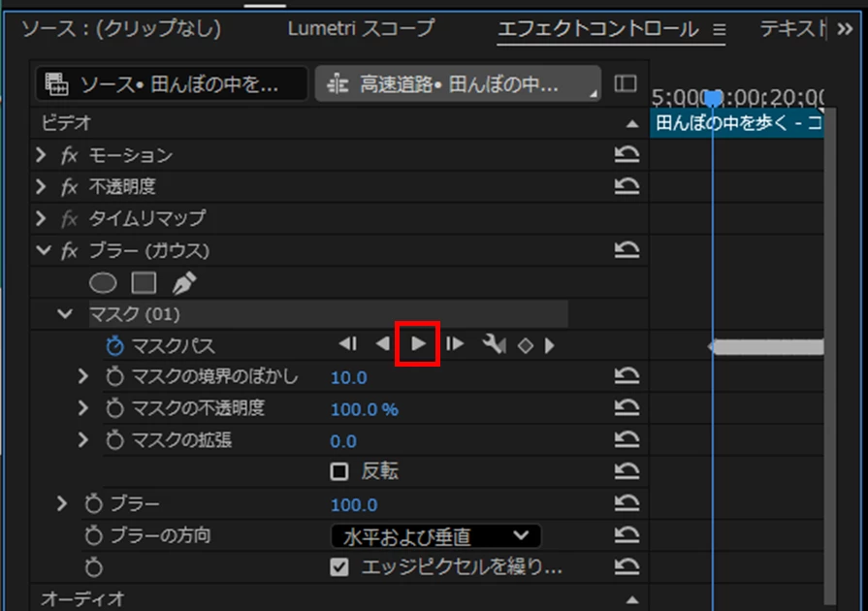
Task: Click マスクの拡張 value 0.0
Action: click(x=343, y=441)
